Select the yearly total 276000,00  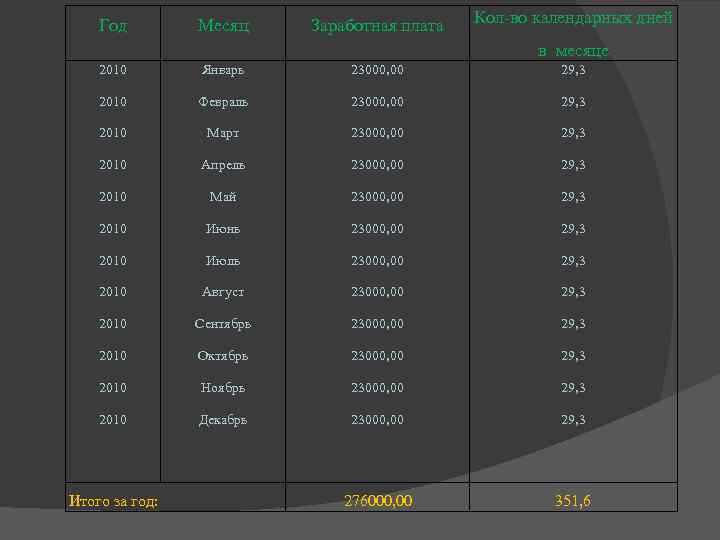(x=378, y=501)
